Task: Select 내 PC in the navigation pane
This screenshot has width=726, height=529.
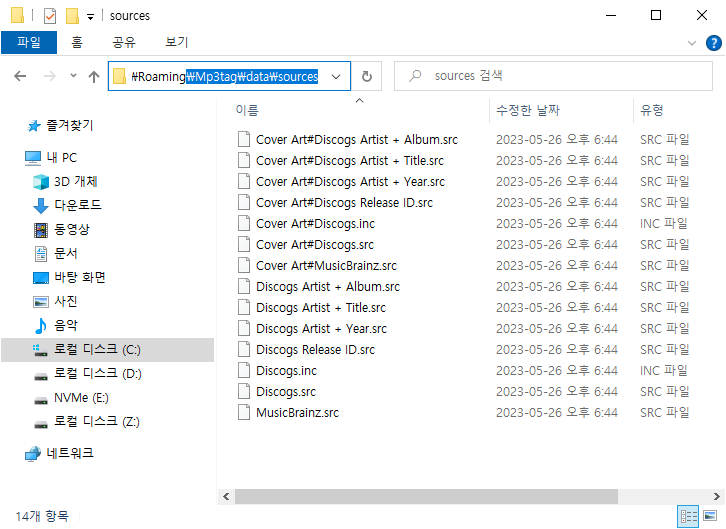Action: [62, 158]
